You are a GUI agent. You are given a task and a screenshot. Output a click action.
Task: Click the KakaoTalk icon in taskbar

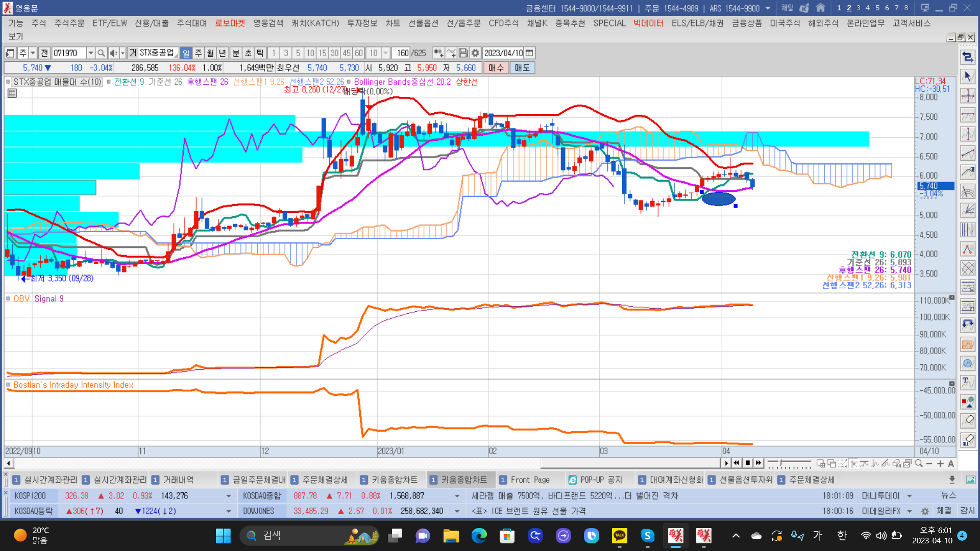[x=619, y=535]
